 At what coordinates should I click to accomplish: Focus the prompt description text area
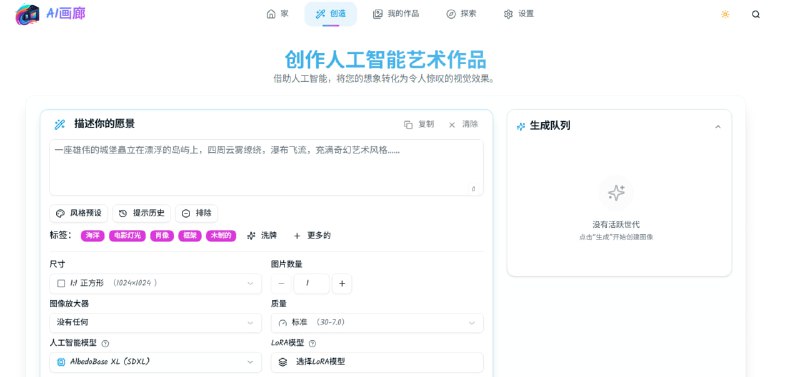pos(266,167)
